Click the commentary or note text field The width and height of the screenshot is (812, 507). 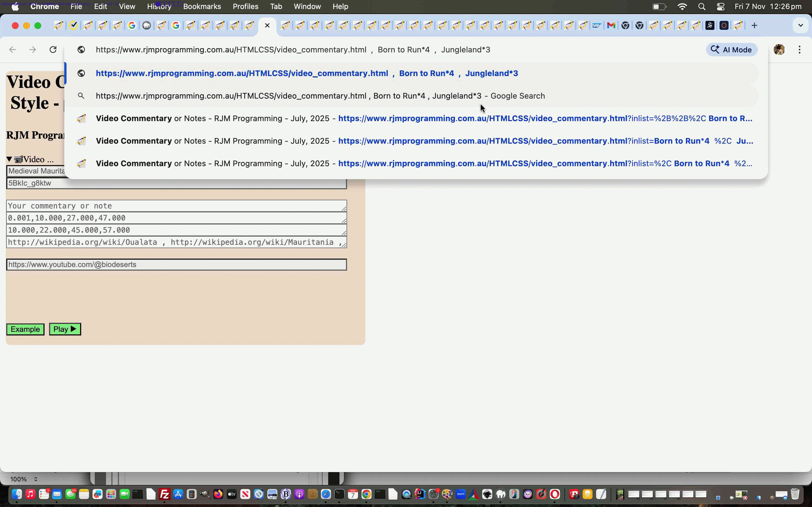pyautogui.click(x=176, y=206)
